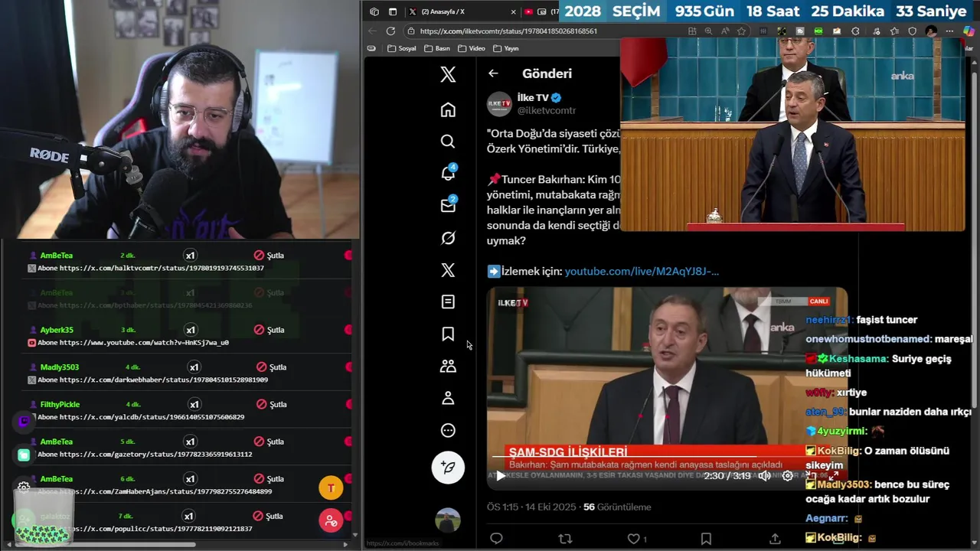Viewport: 980px width, 551px height.
Task: Click the white compose post button
Action: tap(448, 467)
